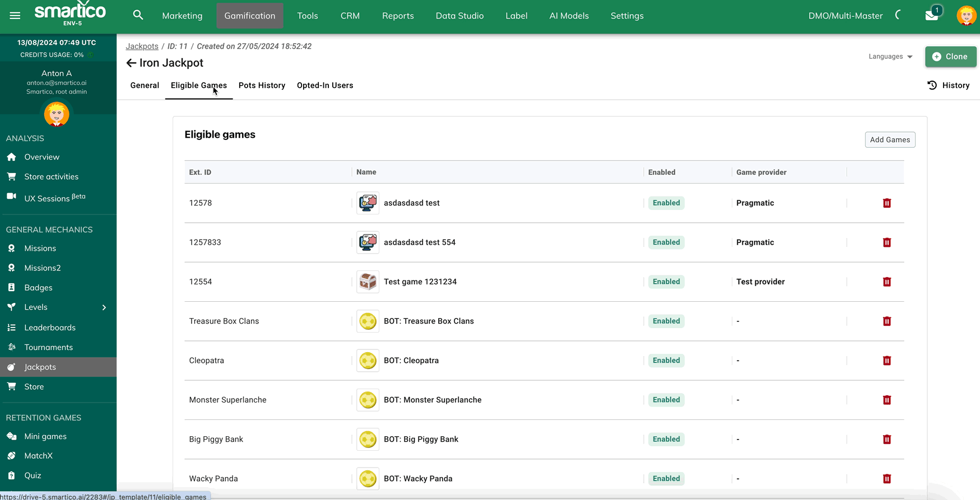Follow the Jackpots breadcrumb link
The height and width of the screenshot is (500, 980).
(x=142, y=46)
